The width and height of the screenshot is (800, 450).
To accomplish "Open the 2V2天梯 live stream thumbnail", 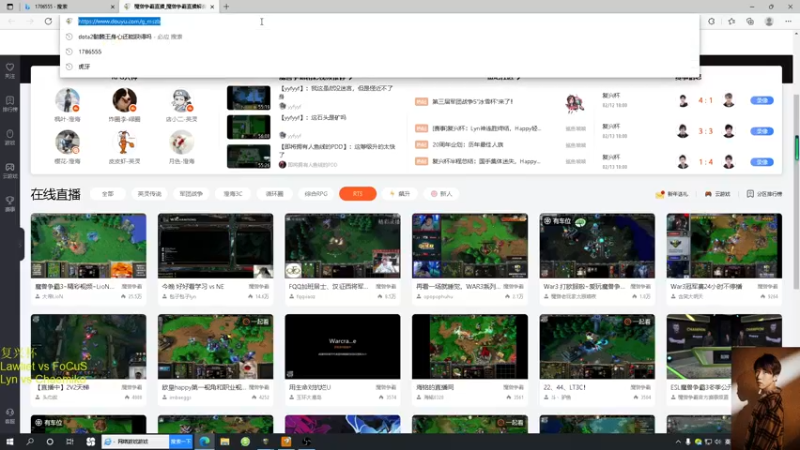I will [88, 346].
